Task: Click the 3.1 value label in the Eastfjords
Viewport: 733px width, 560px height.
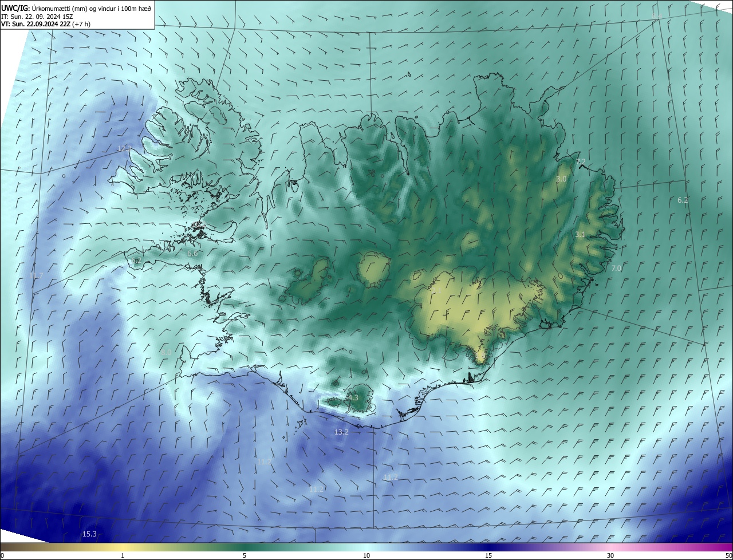Action: (x=580, y=235)
